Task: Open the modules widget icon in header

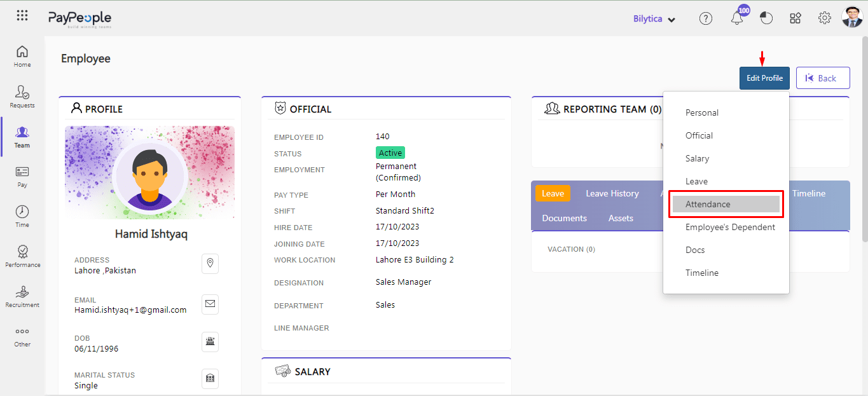Action: click(x=796, y=18)
